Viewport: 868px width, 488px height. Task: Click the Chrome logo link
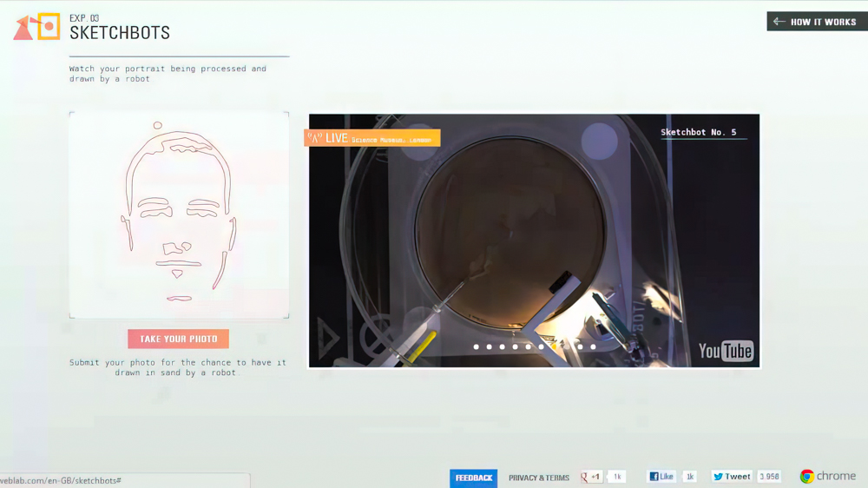pyautogui.click(x=827, y=476)
